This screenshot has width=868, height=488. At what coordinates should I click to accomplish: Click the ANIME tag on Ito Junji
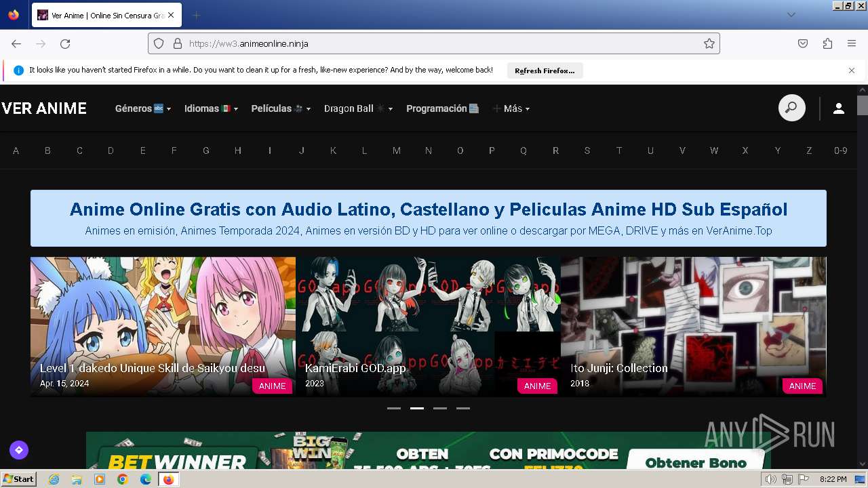click(x=802, y=386)
